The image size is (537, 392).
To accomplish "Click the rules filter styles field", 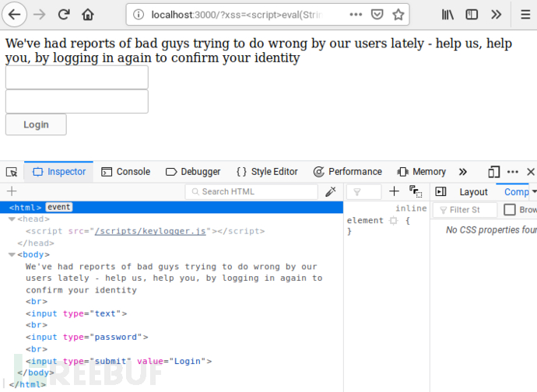I will click(363, 191).
